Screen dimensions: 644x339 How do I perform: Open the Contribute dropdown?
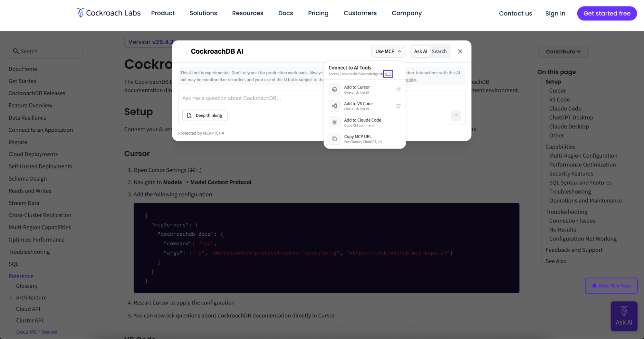[563, 52]
